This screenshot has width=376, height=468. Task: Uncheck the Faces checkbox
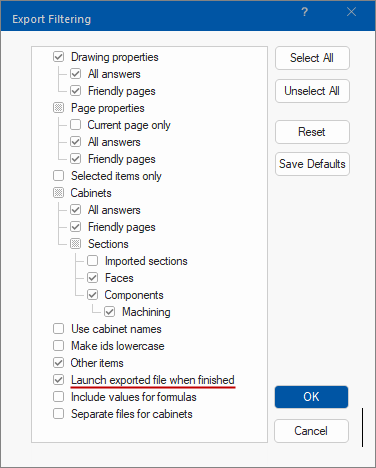[x=93, y=278]
